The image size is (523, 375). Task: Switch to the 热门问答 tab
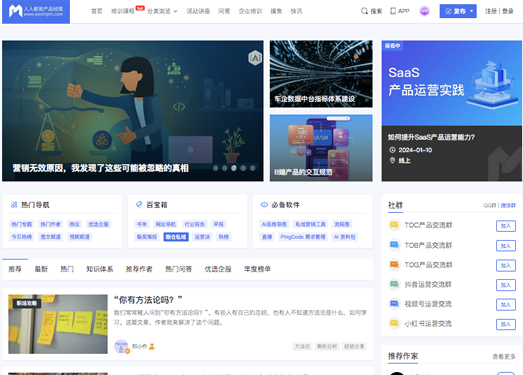click(x=178, y=269)
